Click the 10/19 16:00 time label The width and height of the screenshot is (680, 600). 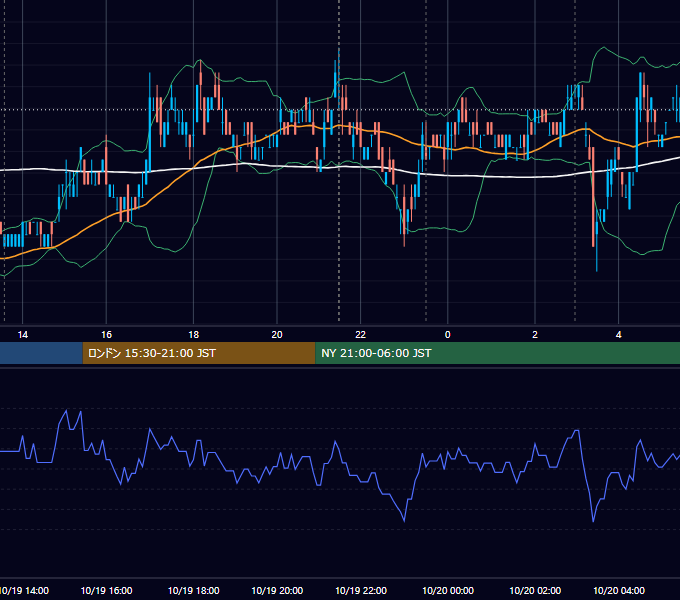click(x=106, y=590)
